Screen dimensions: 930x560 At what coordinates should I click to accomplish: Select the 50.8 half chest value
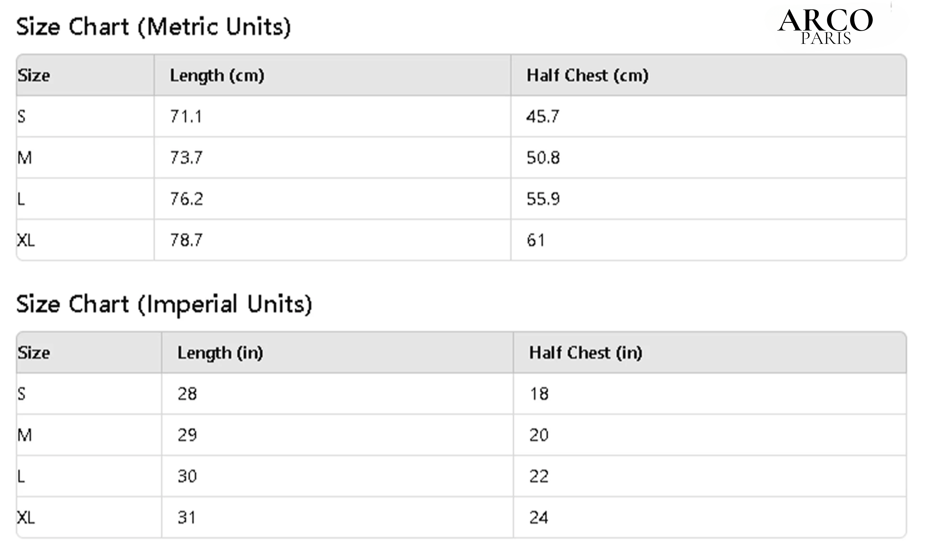[x=543, y=158]
